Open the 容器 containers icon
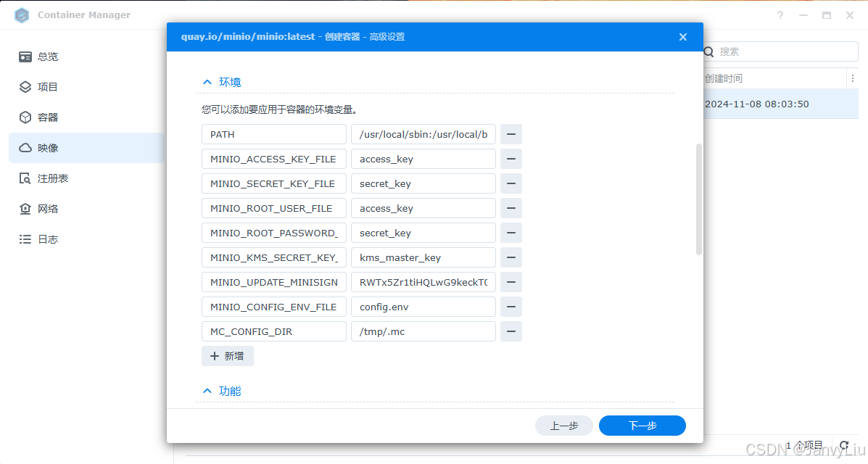 [x=23, y=117]
